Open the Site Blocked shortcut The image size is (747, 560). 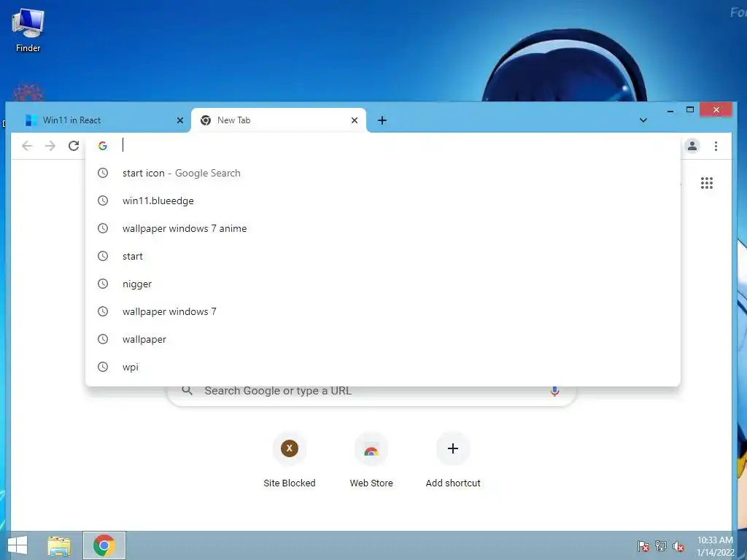(289, 459)
